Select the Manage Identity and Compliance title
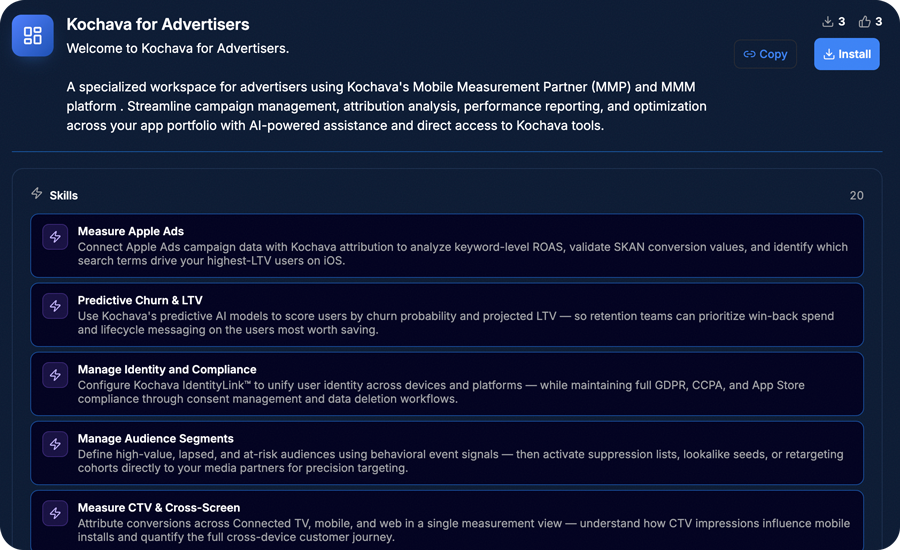 [167, 370]
